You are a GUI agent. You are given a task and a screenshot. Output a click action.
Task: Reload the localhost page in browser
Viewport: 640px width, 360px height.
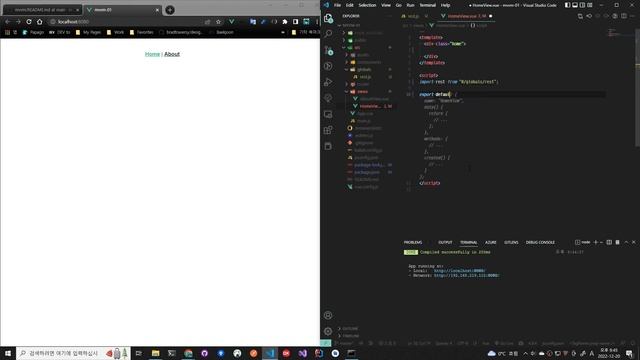click(29, 22)
